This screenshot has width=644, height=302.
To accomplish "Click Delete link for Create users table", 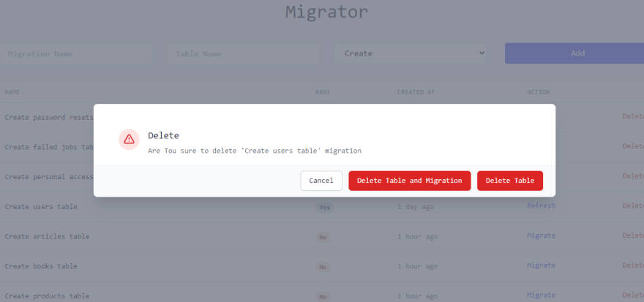I will [x=633, y=205].
